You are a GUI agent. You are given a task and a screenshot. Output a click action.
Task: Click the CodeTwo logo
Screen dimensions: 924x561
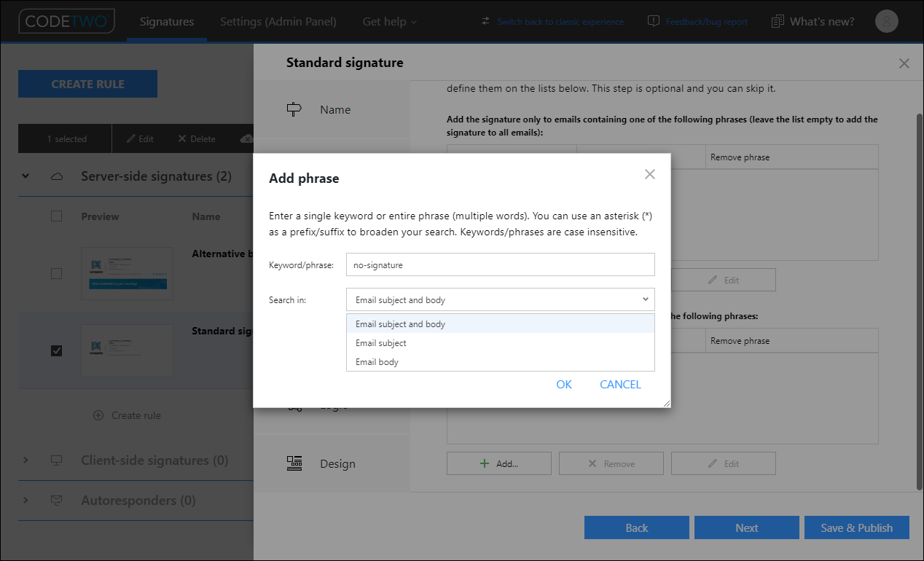pos(66,21)
